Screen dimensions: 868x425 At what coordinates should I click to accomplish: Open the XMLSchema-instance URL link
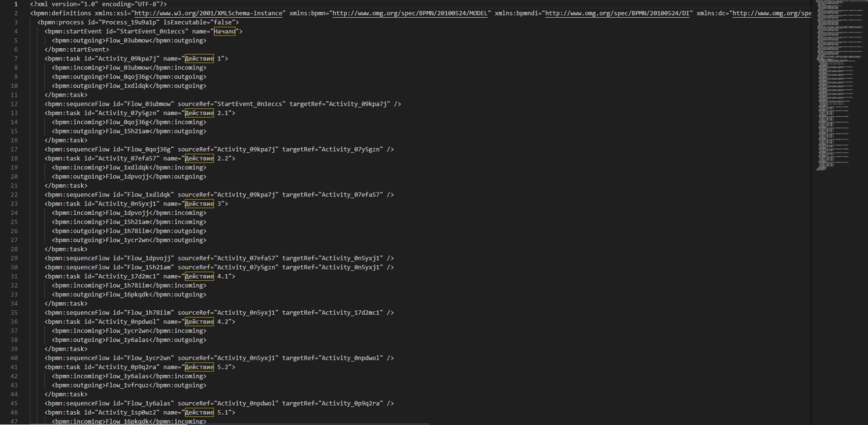click(x=208, y=13)
